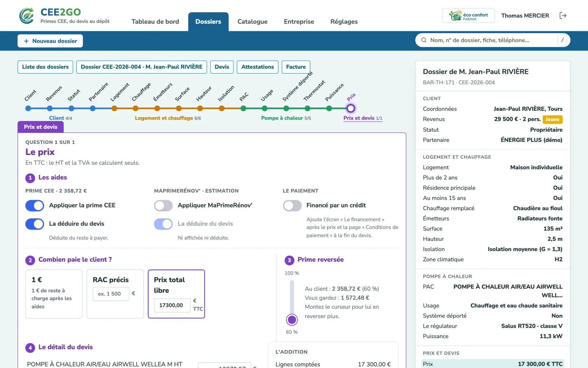588x368 pixels.
Task: Open the Facture button
Action: tap(296, 67)
